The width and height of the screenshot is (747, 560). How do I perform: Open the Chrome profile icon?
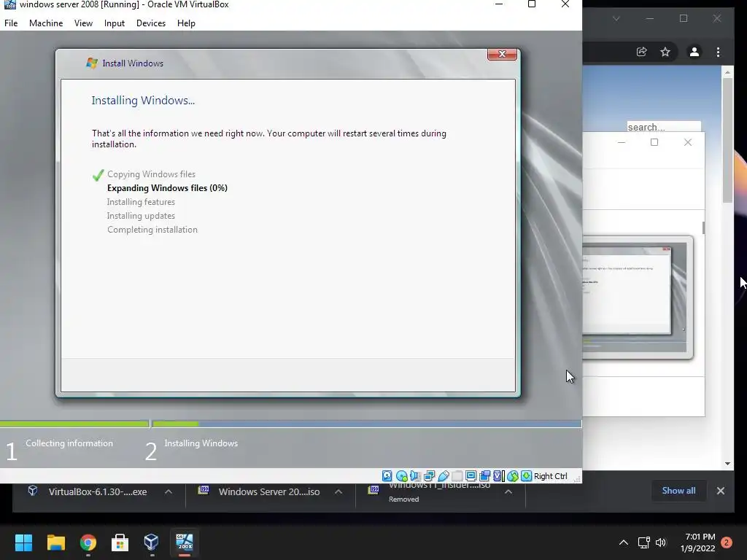[x=694, y=52]
